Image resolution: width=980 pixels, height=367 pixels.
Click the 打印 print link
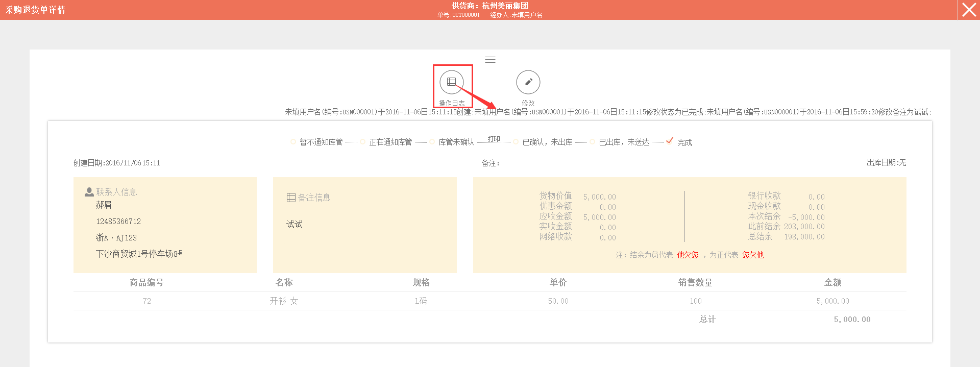494,139
